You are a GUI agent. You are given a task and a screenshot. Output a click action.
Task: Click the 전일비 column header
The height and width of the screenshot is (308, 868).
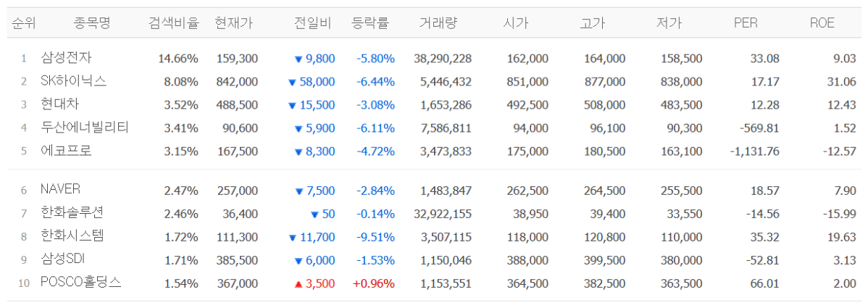[x=312, y=22]
